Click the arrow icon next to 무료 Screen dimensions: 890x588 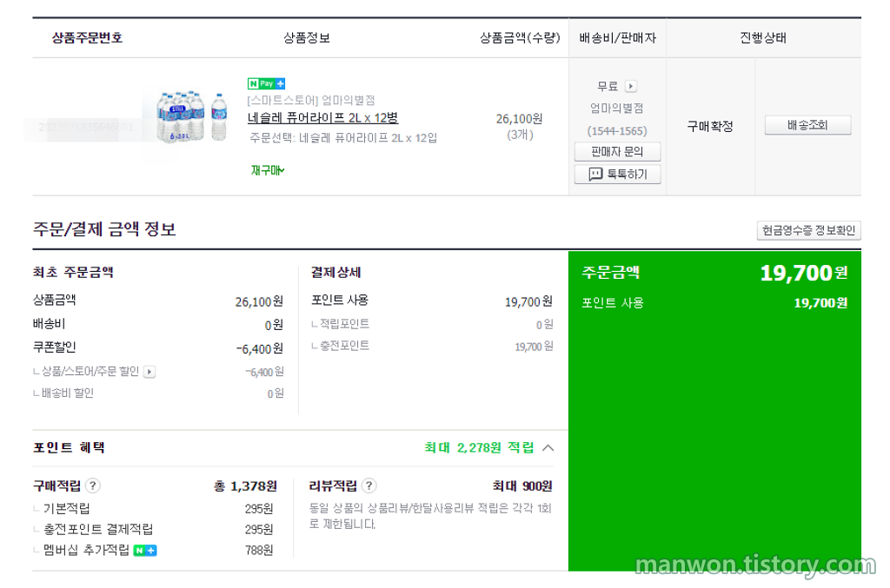[631, 86]
